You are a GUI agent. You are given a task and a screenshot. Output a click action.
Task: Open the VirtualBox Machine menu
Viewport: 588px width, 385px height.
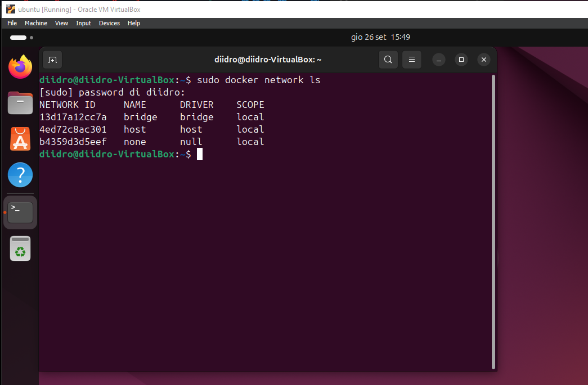pos(35,23)
